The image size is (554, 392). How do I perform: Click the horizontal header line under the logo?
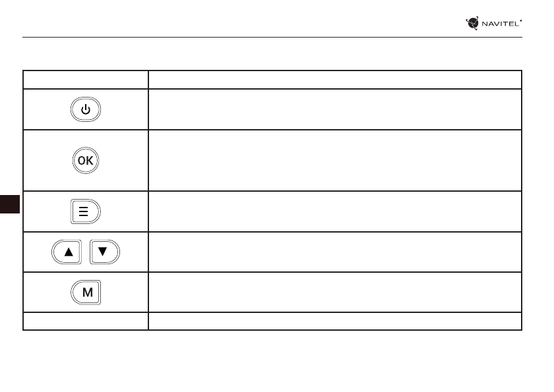(264, 38)
